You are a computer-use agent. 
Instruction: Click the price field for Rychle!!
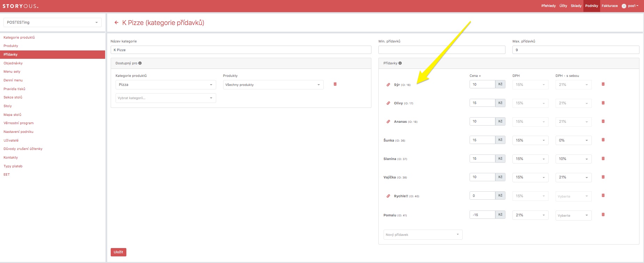(482, 196)
